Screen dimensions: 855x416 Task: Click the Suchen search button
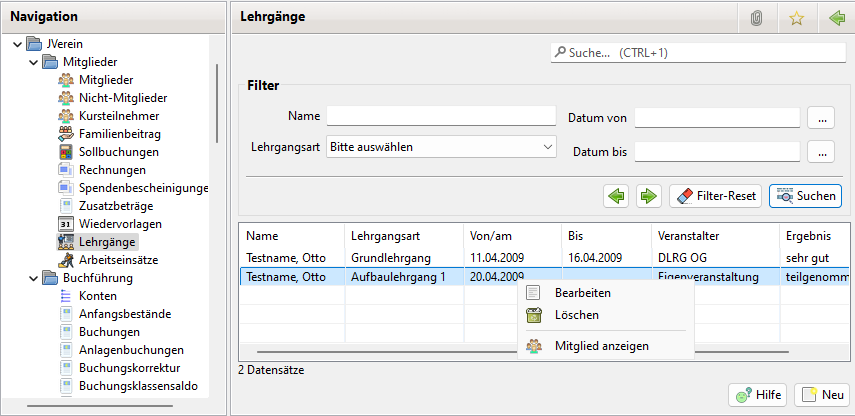tap(805, 196)
